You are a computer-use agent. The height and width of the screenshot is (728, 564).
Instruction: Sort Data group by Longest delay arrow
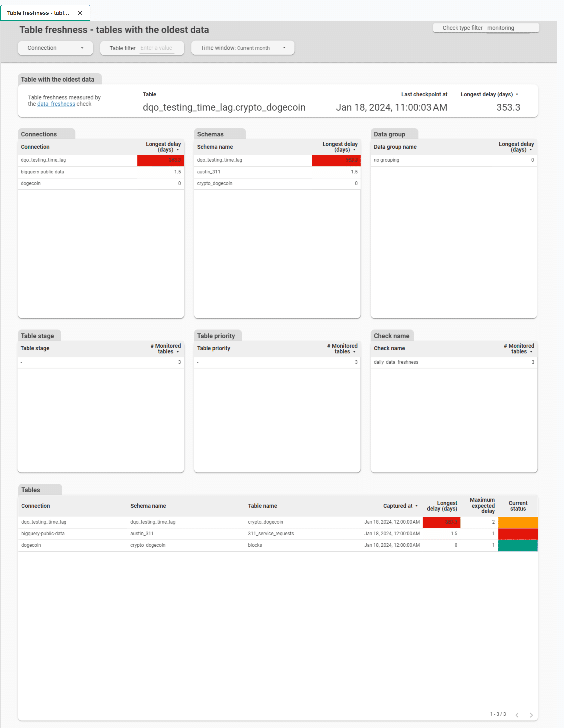pos(531,150)
